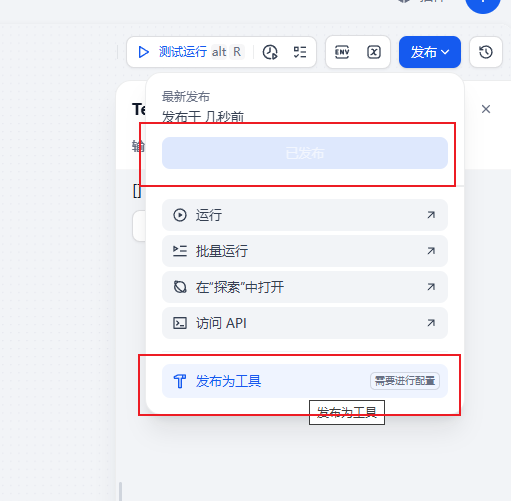Choose 在"探索"中打开 entry
The image size is (511, 501).
point(305,287)
